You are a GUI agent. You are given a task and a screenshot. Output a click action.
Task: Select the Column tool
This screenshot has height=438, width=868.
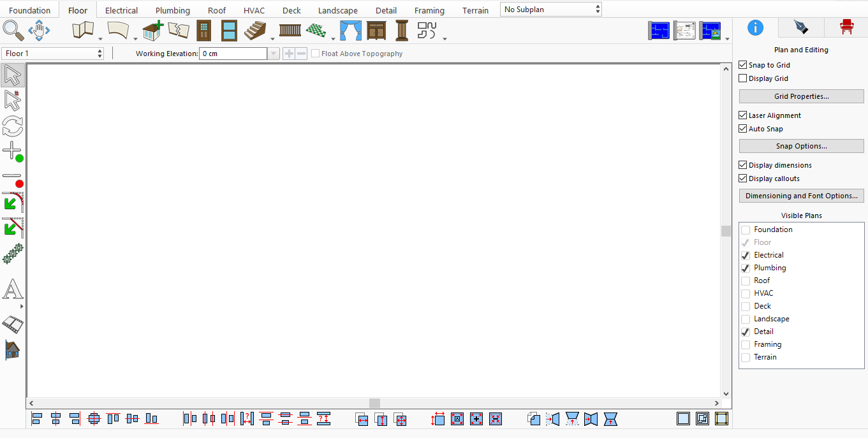tap(402, 30)
